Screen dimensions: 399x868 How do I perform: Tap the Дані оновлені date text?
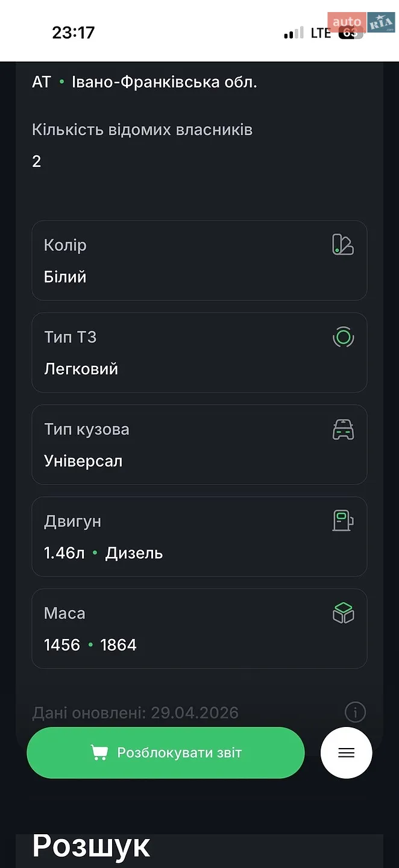pyautogui.click(x=135, y=713)
